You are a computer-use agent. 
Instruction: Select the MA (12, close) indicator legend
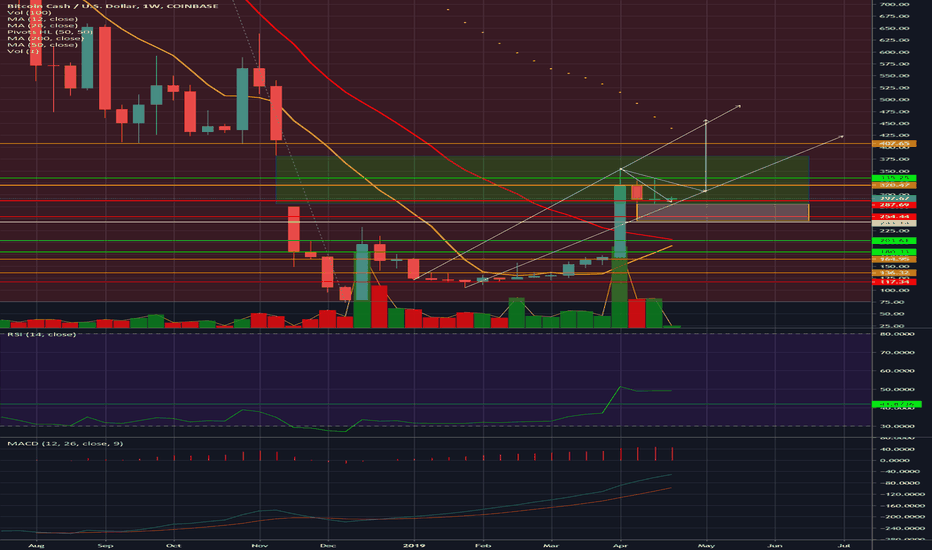tap(42, 19)
